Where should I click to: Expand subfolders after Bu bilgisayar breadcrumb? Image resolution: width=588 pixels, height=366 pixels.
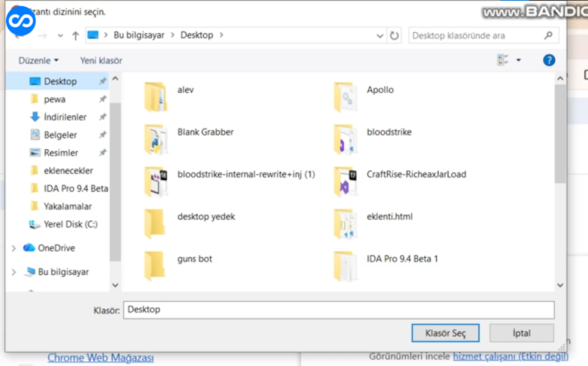[x=173, y=35]
